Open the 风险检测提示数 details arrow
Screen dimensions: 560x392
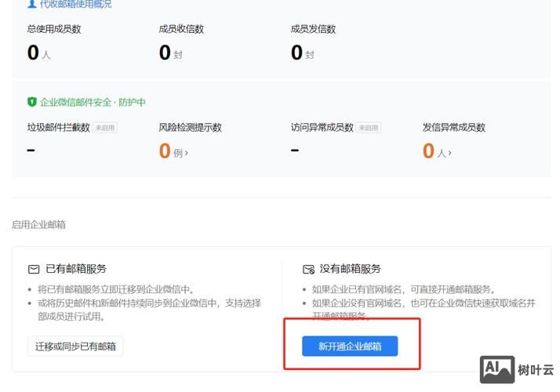pyautogui.click(x=187, y=153)
